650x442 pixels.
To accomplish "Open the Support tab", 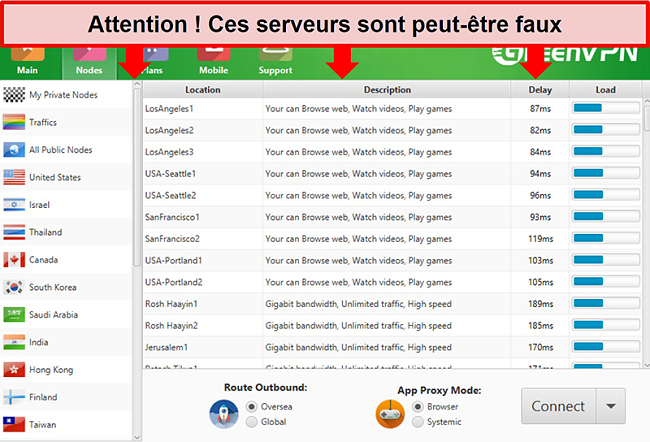I will coord(275,63).
